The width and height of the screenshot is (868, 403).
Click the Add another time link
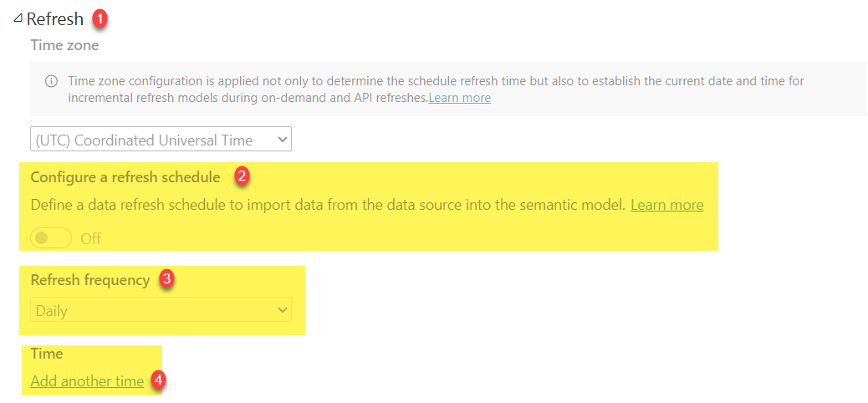click(x=88, y=381)
